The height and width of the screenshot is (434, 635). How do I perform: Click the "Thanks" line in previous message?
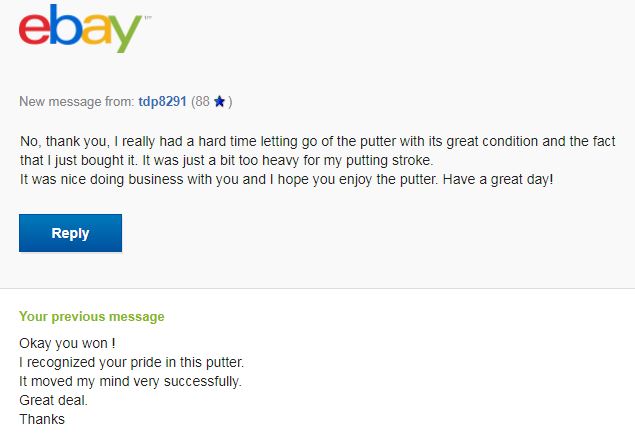pos(42,419)
